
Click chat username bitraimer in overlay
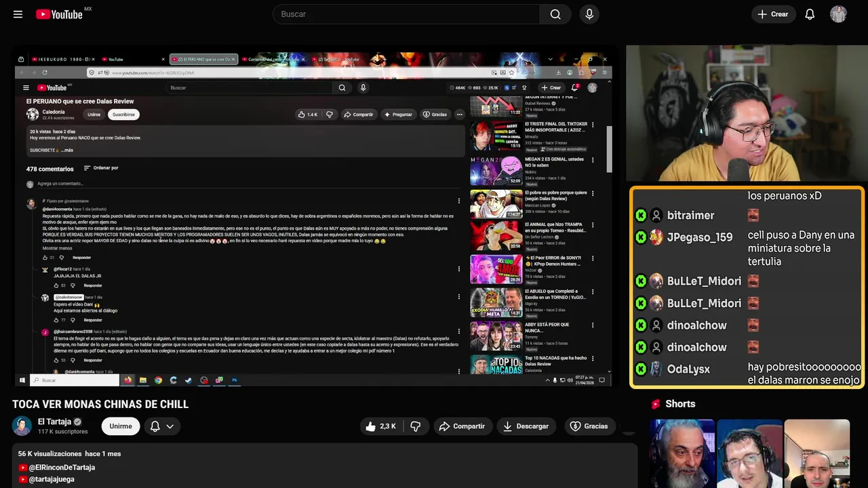point(690,216)
